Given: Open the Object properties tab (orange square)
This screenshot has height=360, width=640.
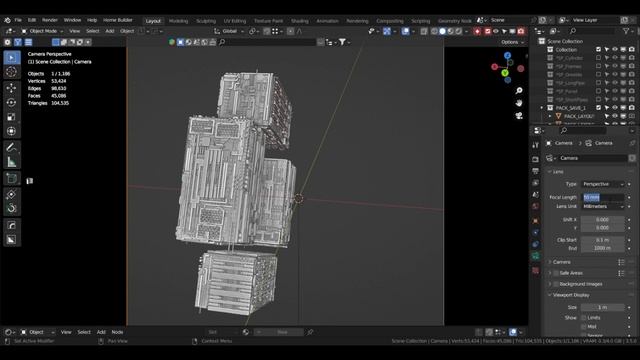Looking at the screenshot, I should point(536,221).
